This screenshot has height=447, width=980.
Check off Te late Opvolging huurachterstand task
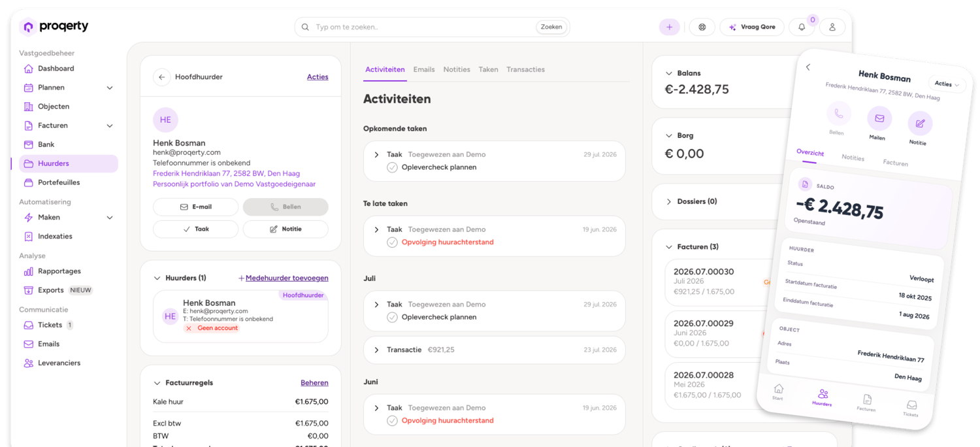(x=392, y=242)
